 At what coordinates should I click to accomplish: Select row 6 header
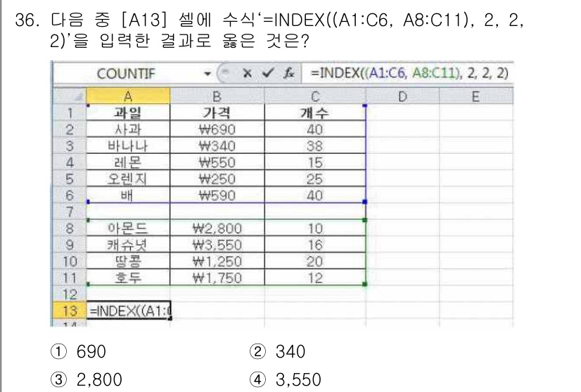click(70, 195)
